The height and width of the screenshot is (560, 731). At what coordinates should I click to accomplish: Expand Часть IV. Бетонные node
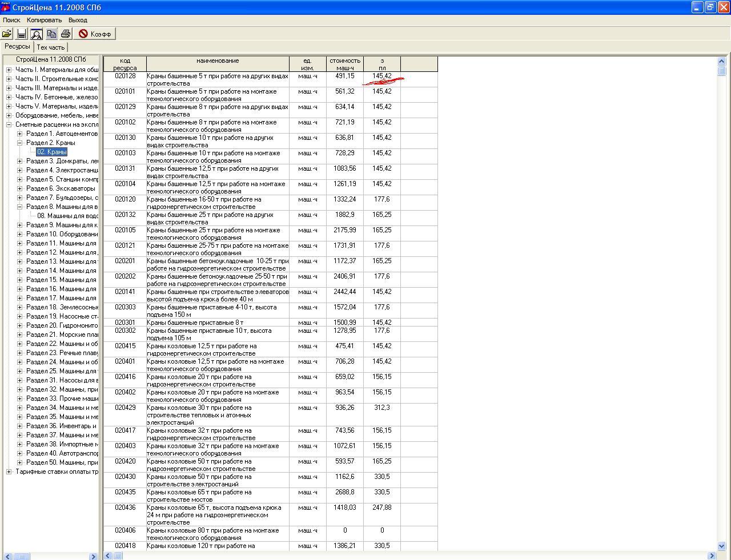click(9, 97)
